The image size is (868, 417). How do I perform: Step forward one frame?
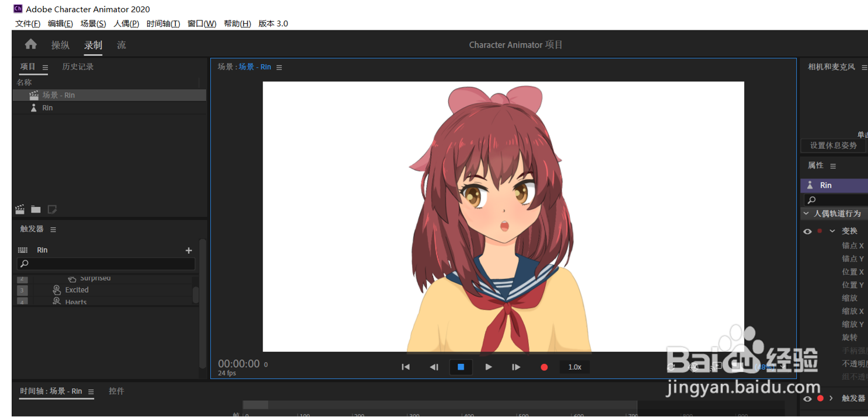(x=516, y=367)
